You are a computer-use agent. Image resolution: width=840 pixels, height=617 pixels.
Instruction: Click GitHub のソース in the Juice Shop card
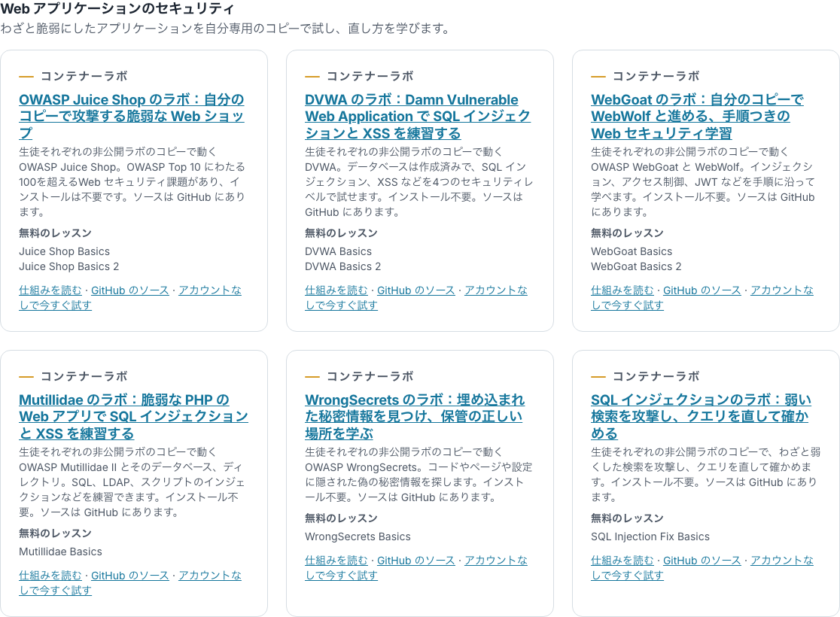click(x=129, y=290)
